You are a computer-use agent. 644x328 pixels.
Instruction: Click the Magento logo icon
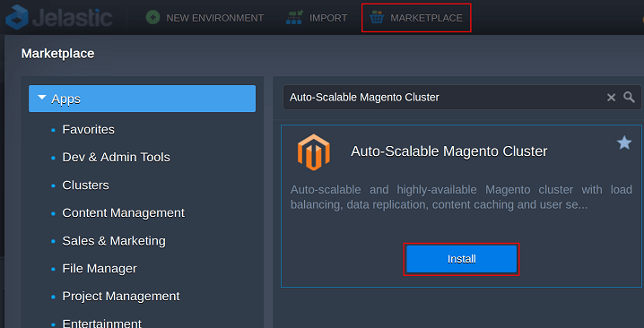313,151
